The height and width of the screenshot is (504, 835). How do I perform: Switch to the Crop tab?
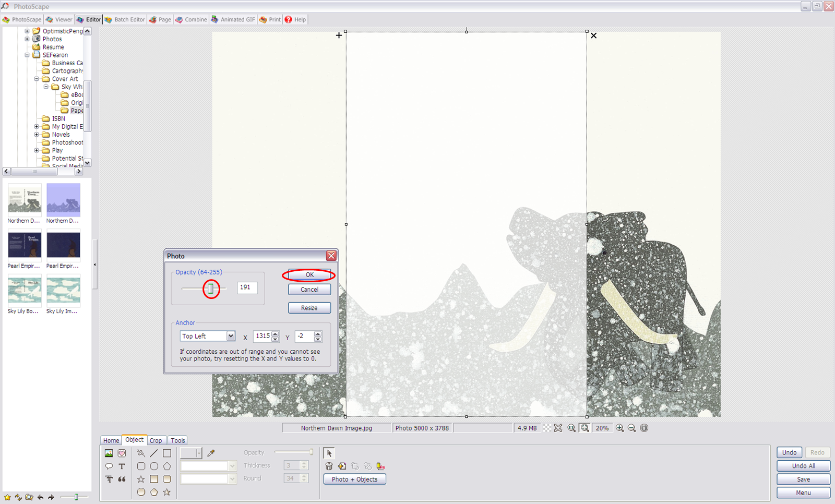[x=156, y=440]
